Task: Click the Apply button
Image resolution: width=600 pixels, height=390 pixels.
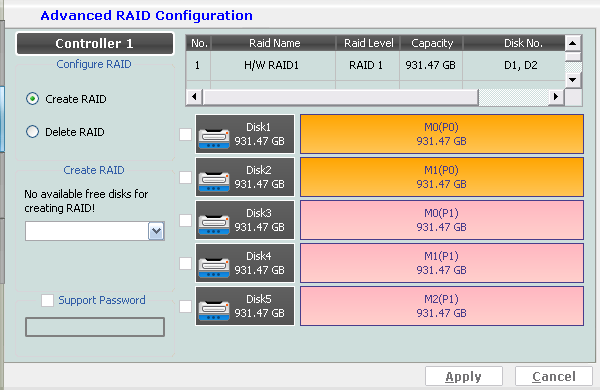Action: [x=464, y=377]
